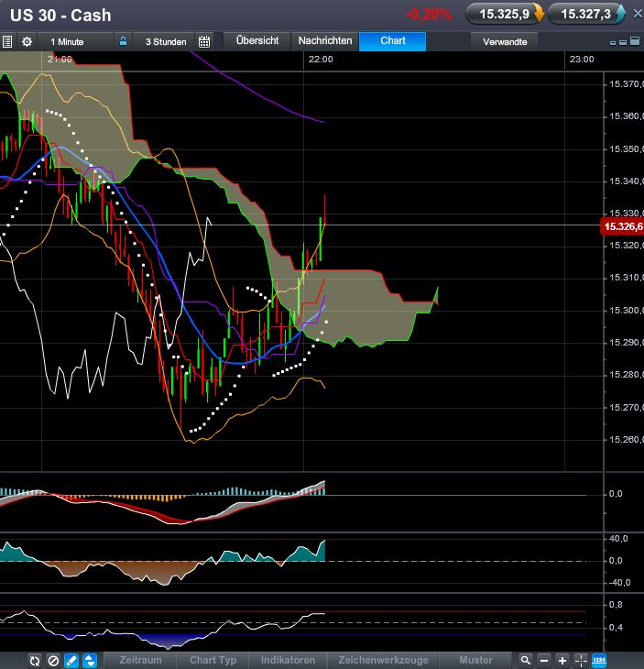Screen dimensions: 644x669
Task: Open the Zeitraum menu
Action: pos(140,660)
